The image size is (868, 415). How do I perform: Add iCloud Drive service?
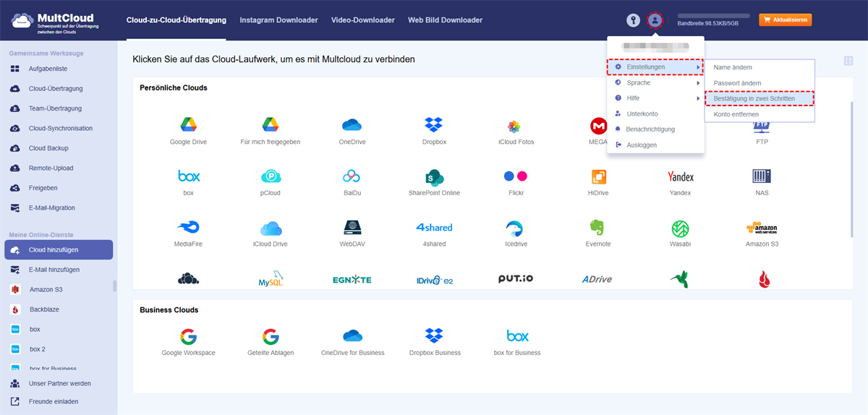[x=271, y=228]
